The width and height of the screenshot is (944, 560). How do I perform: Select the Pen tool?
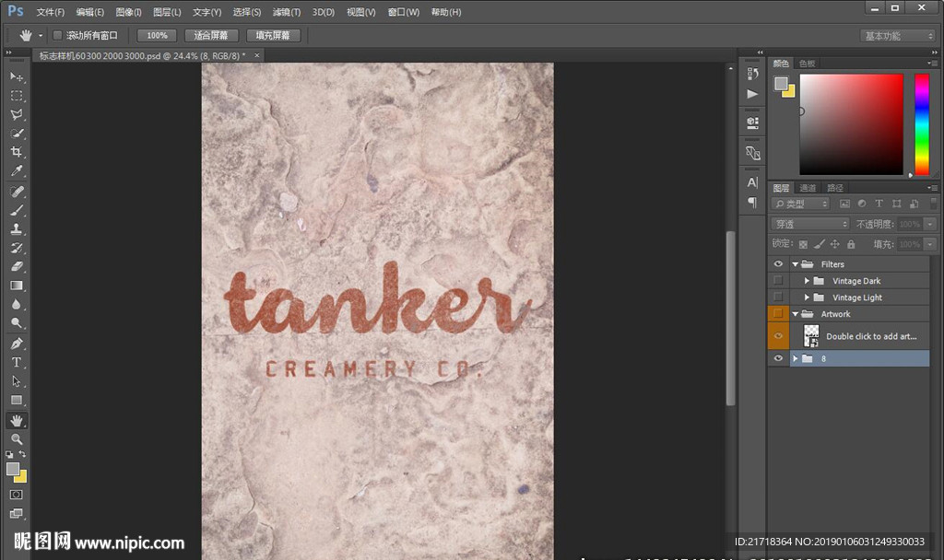coord(17,343)
